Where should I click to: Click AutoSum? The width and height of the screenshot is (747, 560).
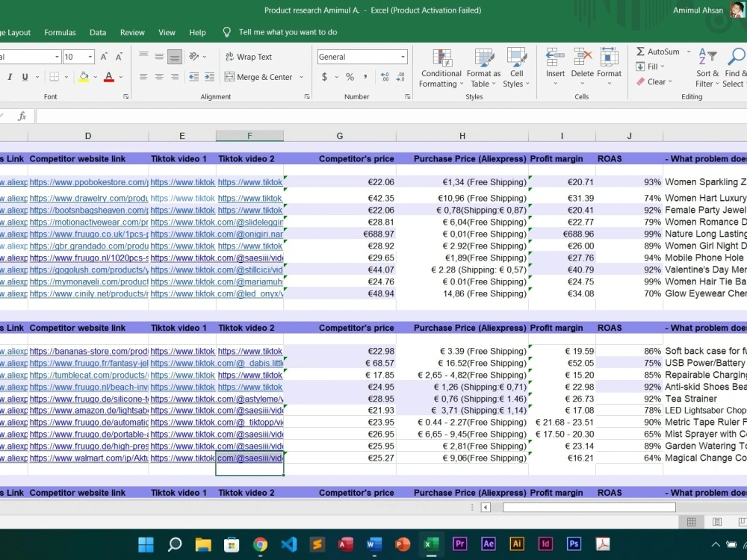point(658,52)
